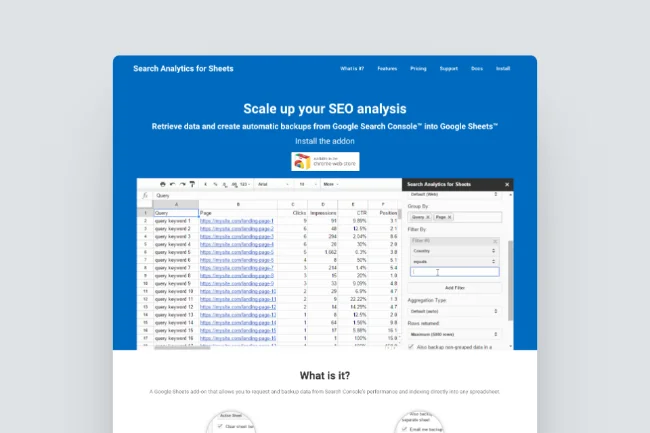Click the filter value input field
This screenshot has height=433, width=650.
pyautogui.click(x=455, y=272)
